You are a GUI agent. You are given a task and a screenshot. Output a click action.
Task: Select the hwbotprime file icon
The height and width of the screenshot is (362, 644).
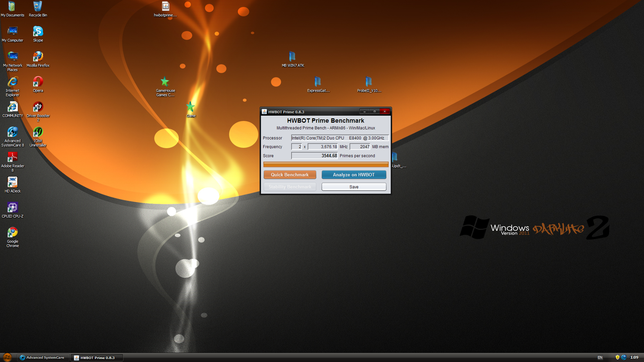pyautogui.click(x=165, y=9)
